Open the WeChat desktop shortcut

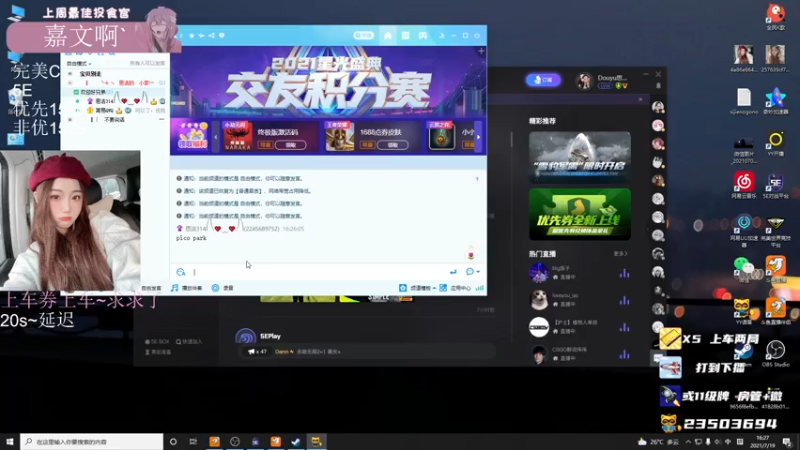[743, 268]
